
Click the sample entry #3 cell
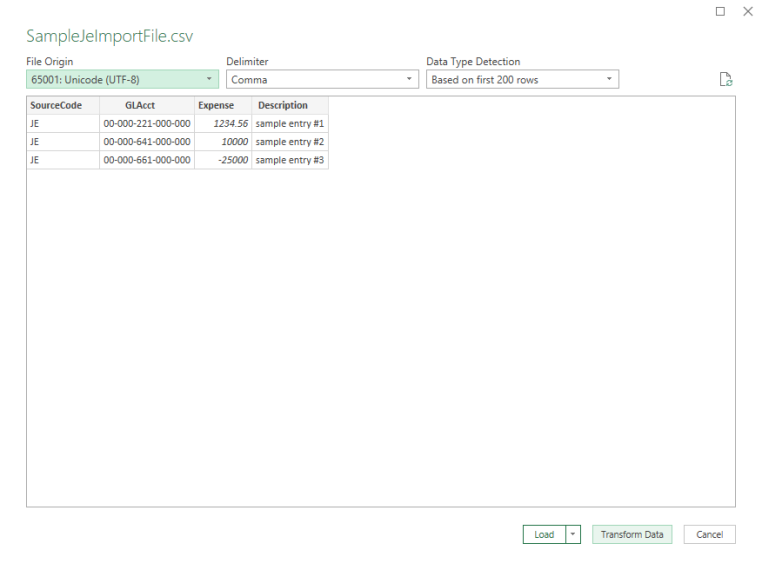point(290,160)
